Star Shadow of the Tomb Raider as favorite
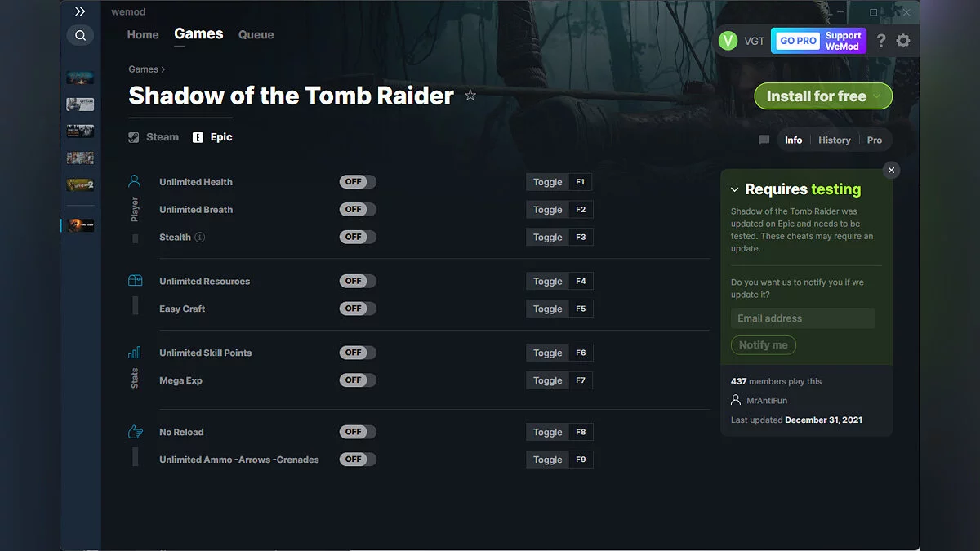The image size is (980, 551). pyautogui.click(x=470, y=95)
